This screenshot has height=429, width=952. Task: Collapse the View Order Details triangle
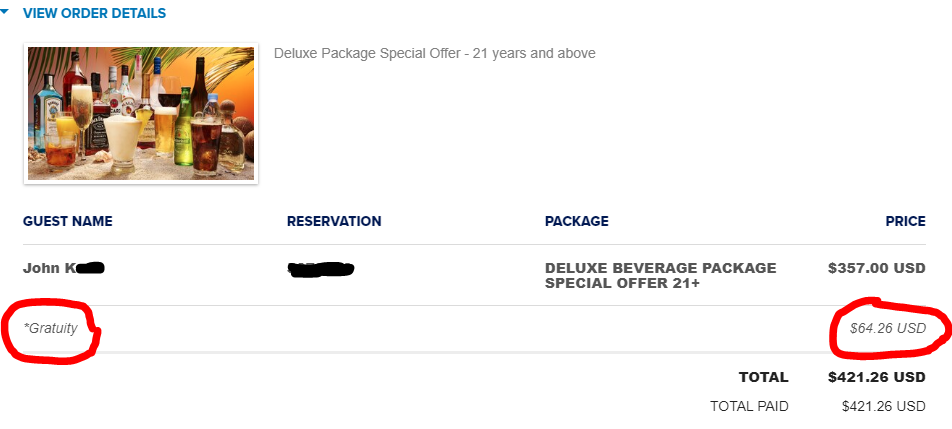4,12
